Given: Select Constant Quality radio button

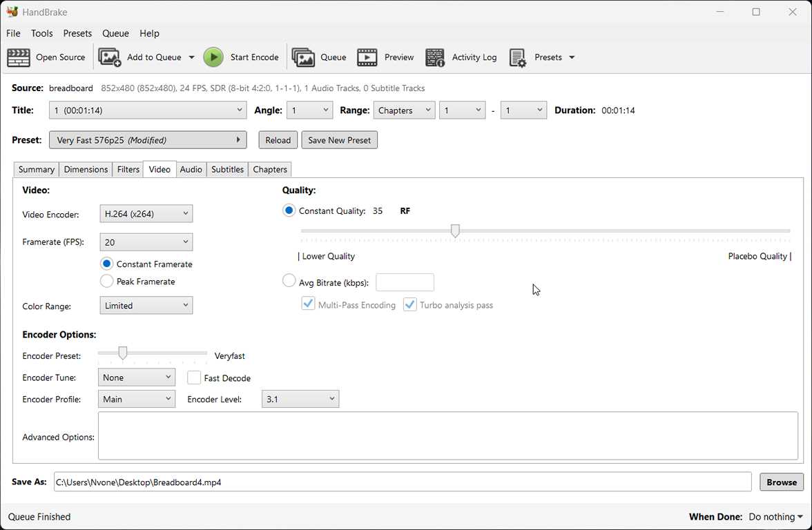Looking at the screenshot, I should [x=289, y=210].
